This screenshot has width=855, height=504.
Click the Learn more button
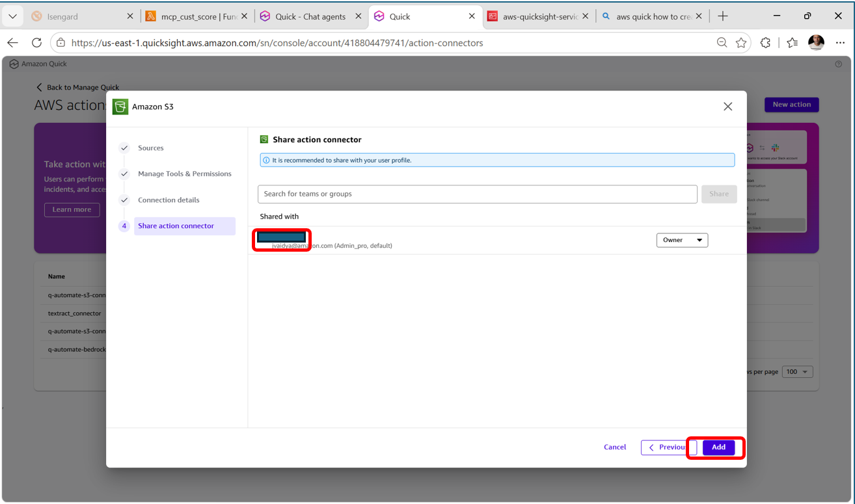pyautogui.click(x=72, y=209)
